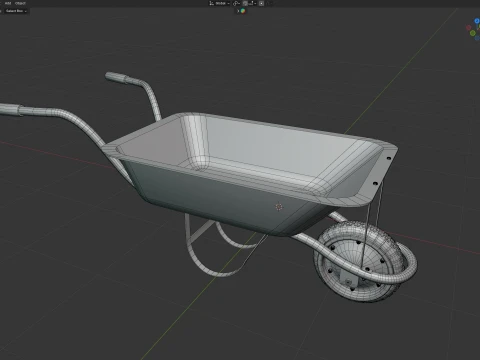480x360 pixels.
Task: Open the Select Box tool dropdown
Action: point(15,11)
